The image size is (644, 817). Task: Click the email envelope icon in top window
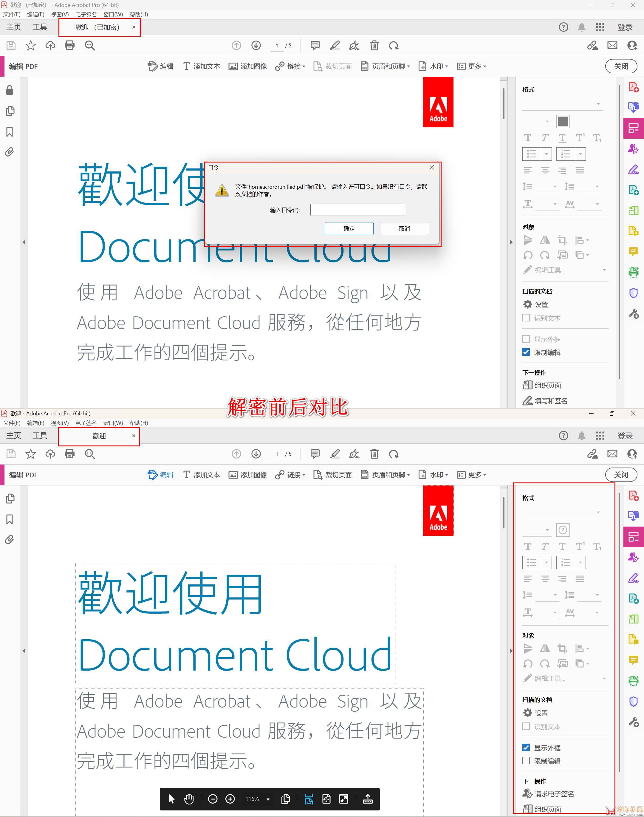[612, 46]
